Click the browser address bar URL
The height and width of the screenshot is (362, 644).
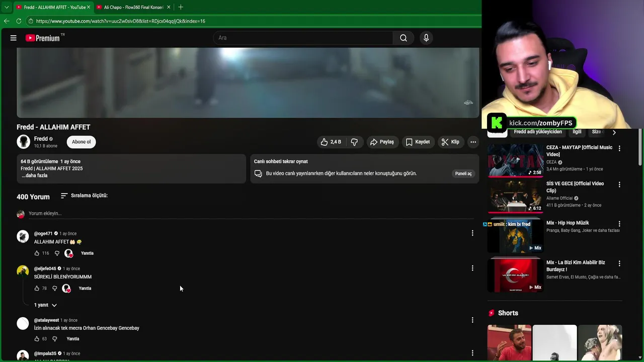pyautogui.click(x=121, y=21)
